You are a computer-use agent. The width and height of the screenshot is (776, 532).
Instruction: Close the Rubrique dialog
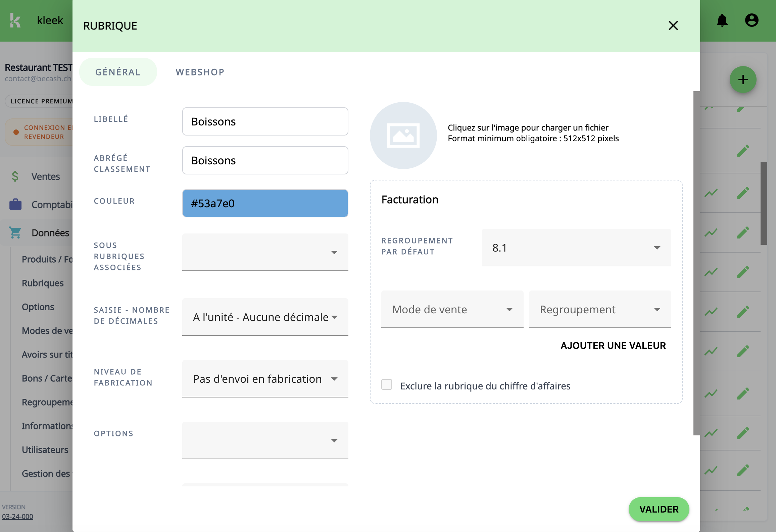click(673, 25)
